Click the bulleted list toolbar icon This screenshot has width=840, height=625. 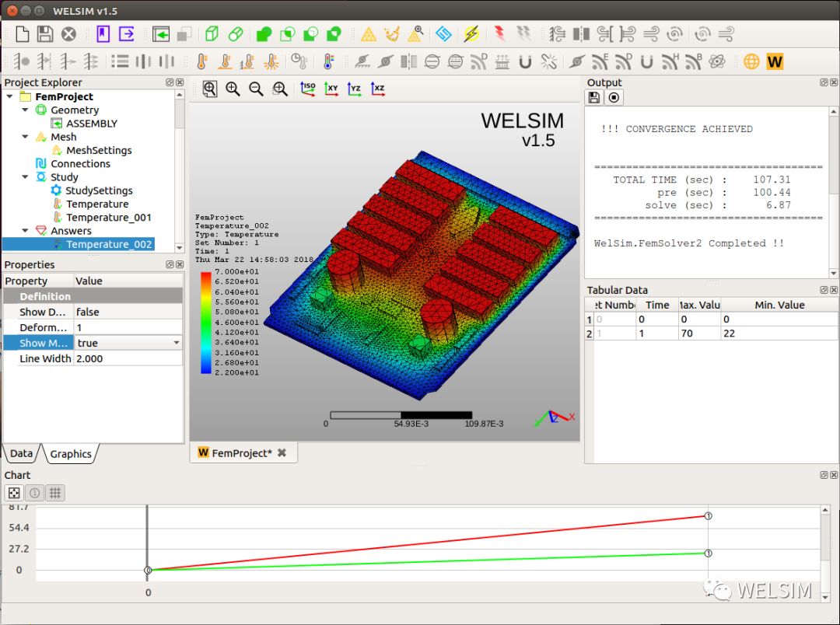point(120,61)
